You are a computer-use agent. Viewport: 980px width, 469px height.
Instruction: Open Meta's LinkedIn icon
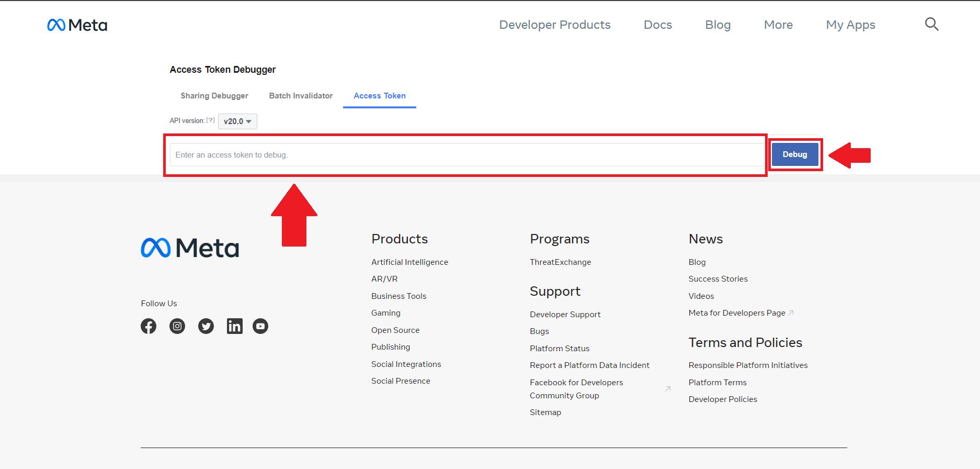235,326
